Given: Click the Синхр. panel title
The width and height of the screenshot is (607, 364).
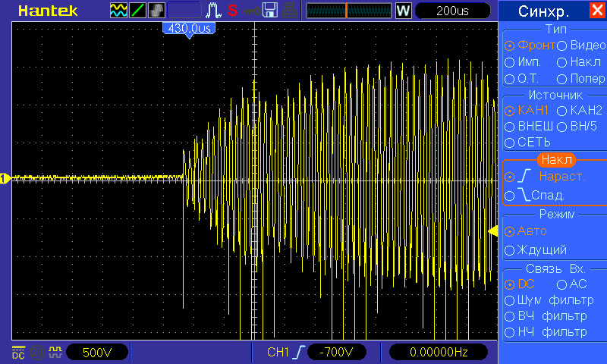Looking at the screenshot, I should click(543, 11).
